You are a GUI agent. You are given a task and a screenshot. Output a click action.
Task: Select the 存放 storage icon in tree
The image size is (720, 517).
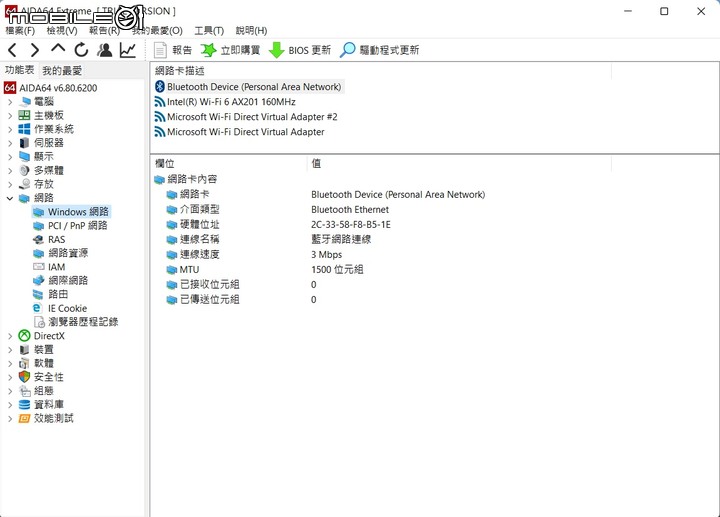[x=24, y=184]
